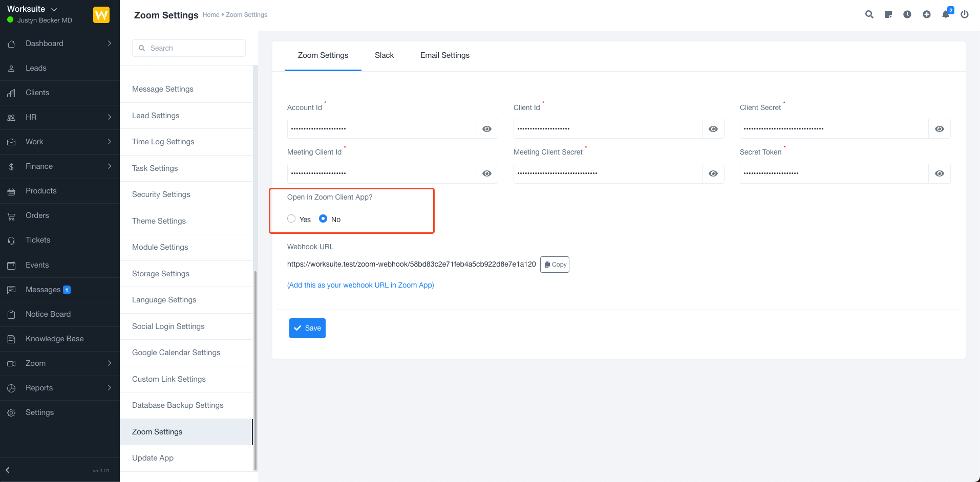
Task: Reveal the Client Secret value
Action: 940,129
